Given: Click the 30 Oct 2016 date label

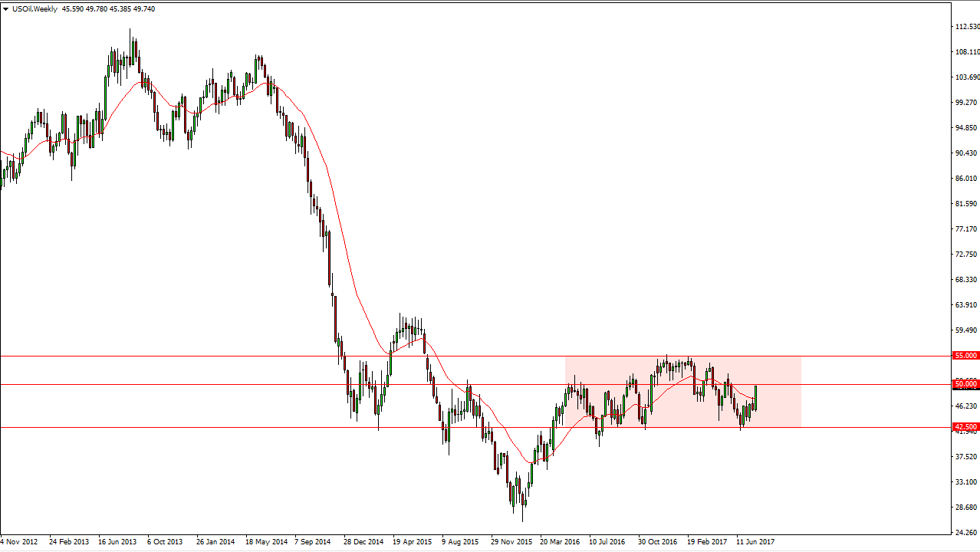Looking at the screenshot, I should pyautogui.click(x=657, y=541).
